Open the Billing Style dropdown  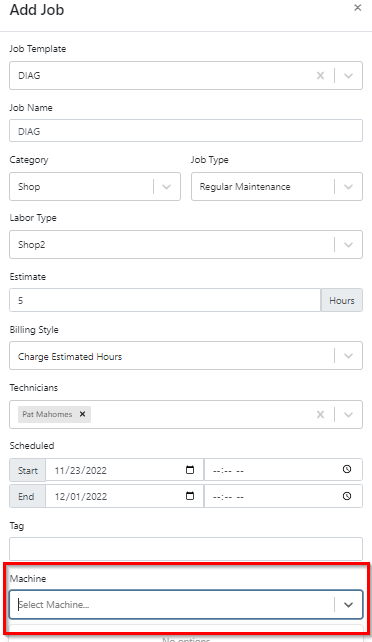(186, 356)
